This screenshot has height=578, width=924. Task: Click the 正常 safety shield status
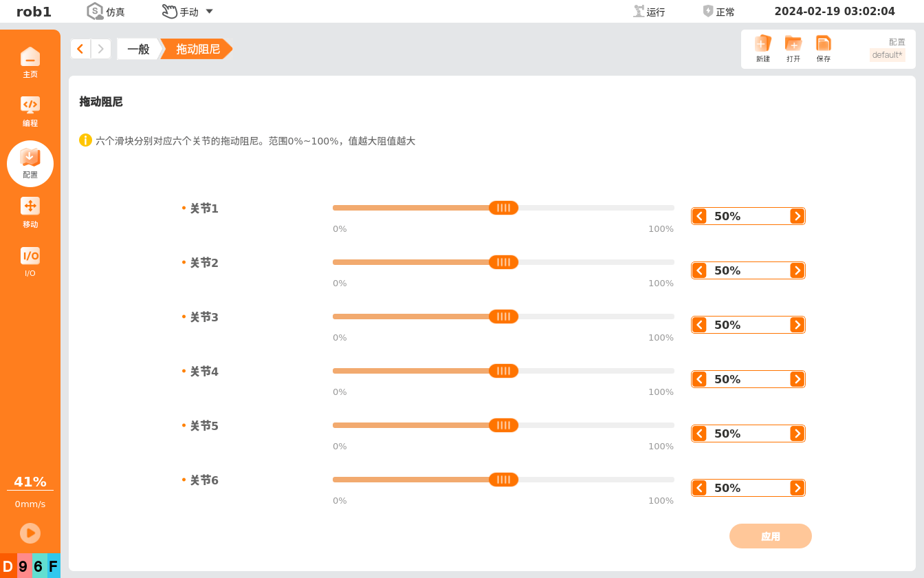click(718, 11)
